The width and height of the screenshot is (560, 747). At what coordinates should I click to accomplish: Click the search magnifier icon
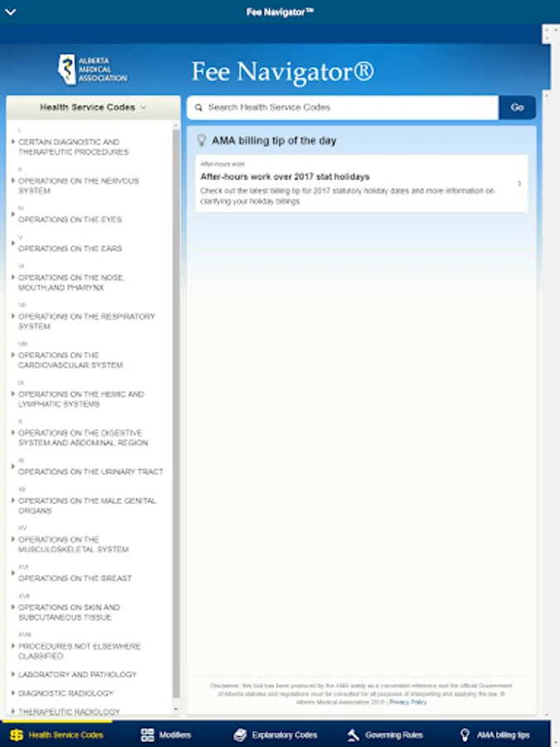point(198,108)
